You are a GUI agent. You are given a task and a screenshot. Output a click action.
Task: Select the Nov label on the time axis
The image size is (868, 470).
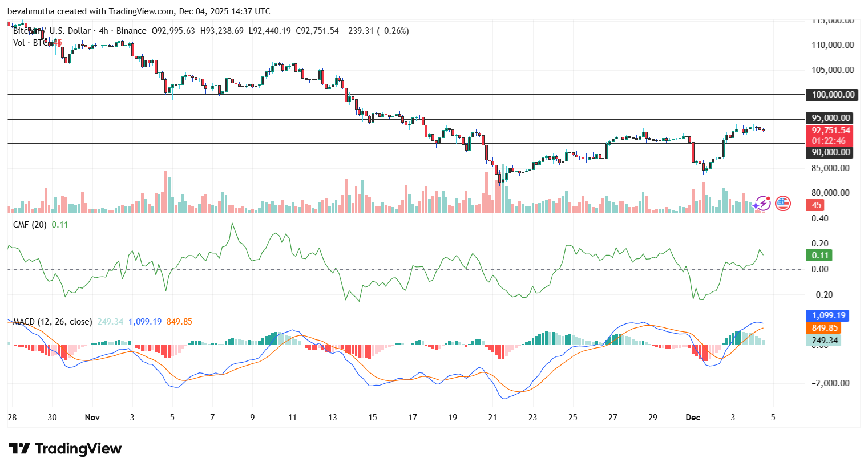(x=92, y=418)
